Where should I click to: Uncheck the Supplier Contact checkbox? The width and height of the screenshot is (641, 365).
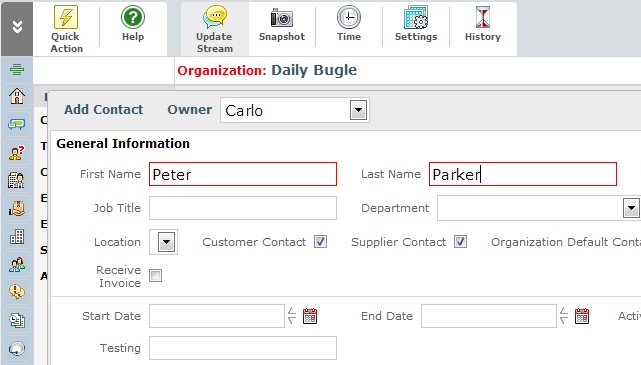point(460,242)
